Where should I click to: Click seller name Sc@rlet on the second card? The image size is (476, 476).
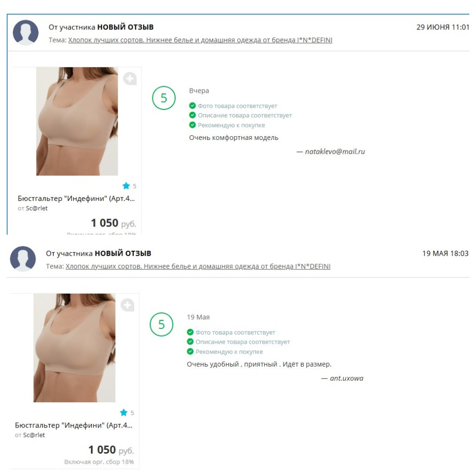tap(34, 435)
